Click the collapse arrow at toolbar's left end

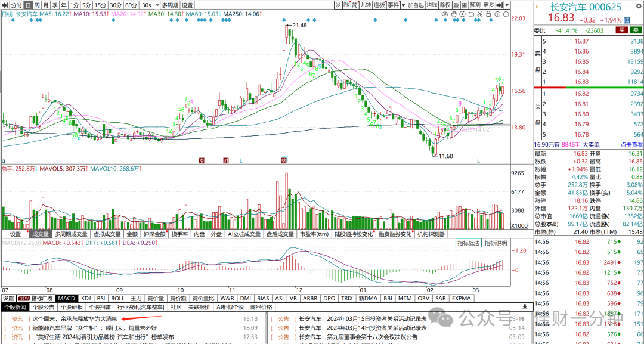(5, 5)
